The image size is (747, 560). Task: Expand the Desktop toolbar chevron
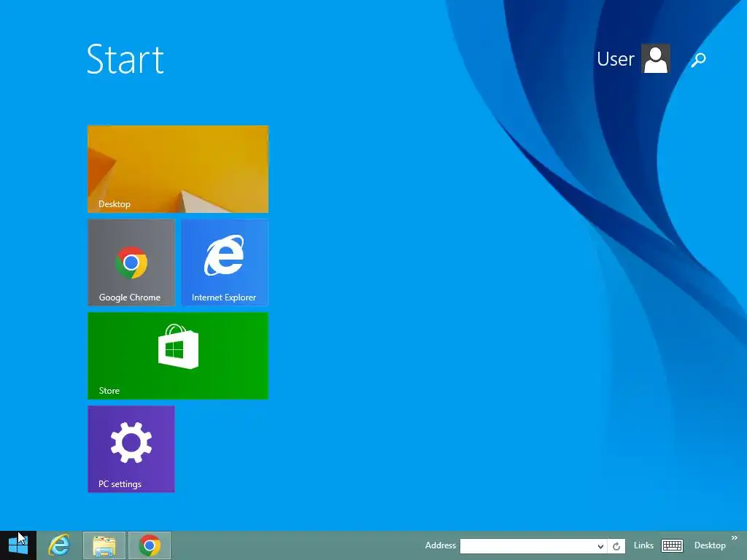734,538
